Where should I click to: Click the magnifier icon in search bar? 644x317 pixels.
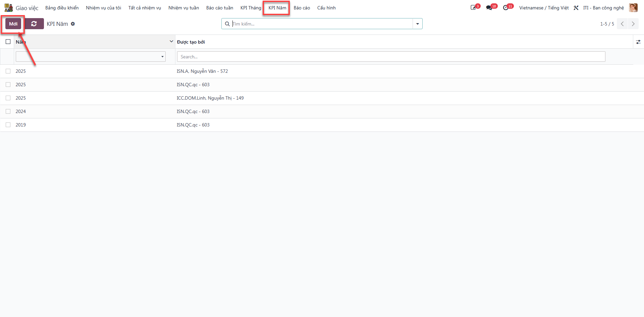coord(227,24)
